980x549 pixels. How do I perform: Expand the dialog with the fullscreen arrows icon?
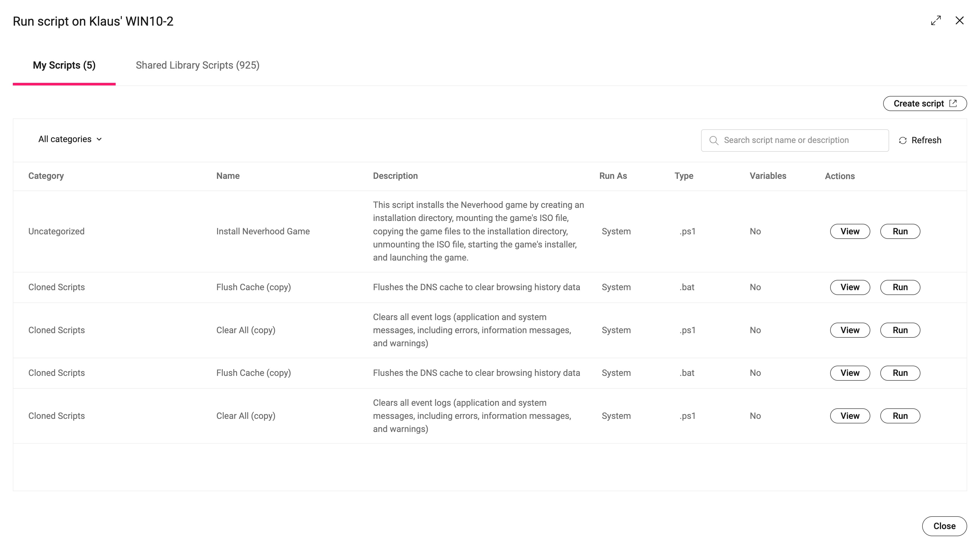click(936, 21)
